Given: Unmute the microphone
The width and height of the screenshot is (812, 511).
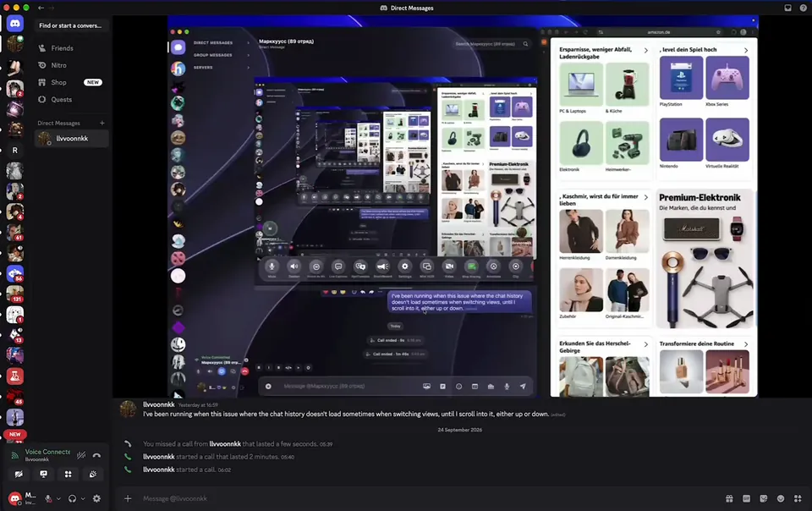Looking at the screenshot, I should point(48,498).
